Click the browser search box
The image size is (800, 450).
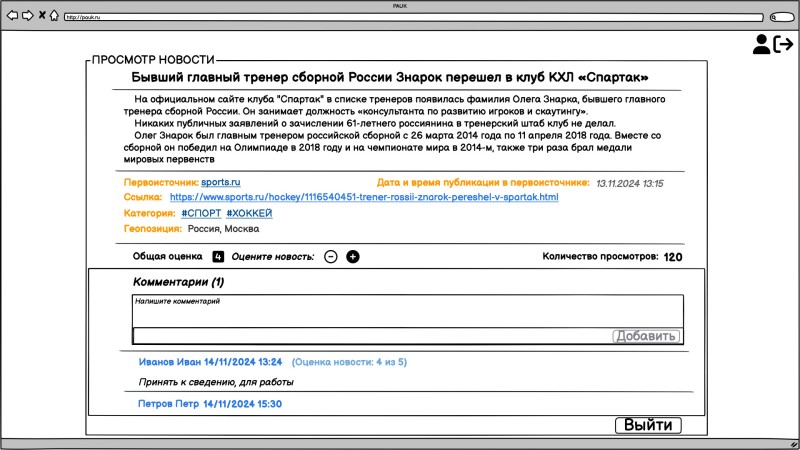coord(782,17)
